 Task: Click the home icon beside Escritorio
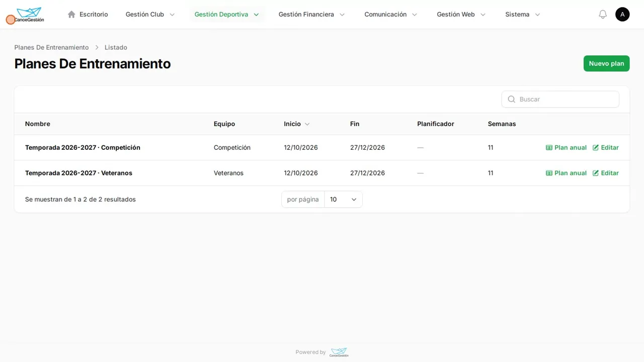71,15
